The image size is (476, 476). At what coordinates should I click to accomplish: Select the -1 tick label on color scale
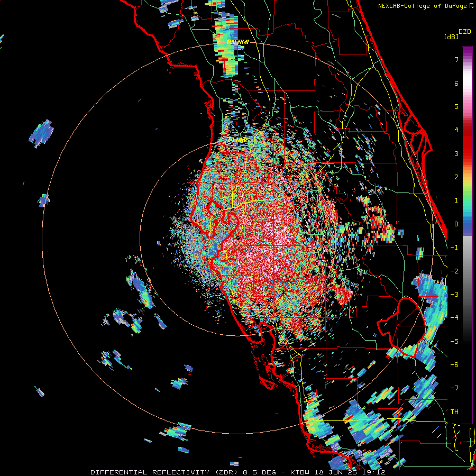click(x=454, y=248)
